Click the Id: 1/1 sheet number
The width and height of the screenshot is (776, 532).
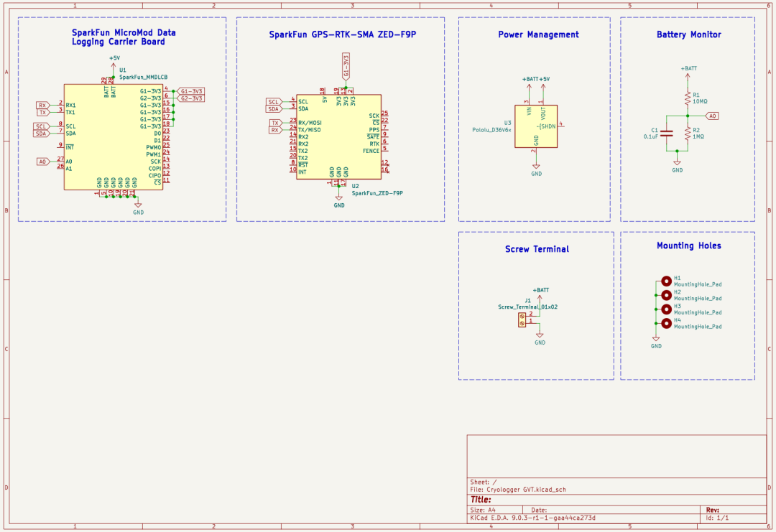(717, 518)
